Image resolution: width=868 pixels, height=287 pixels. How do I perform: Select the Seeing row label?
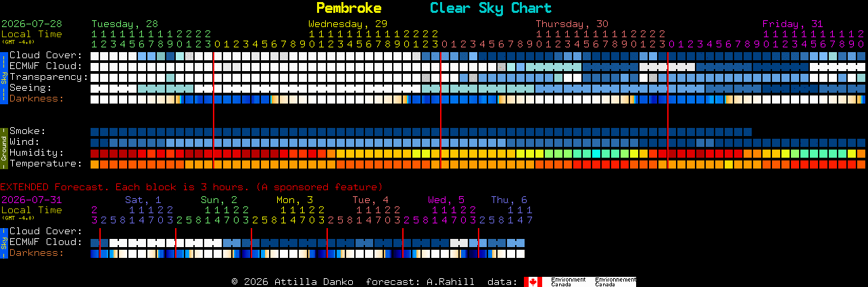point(30,88)
